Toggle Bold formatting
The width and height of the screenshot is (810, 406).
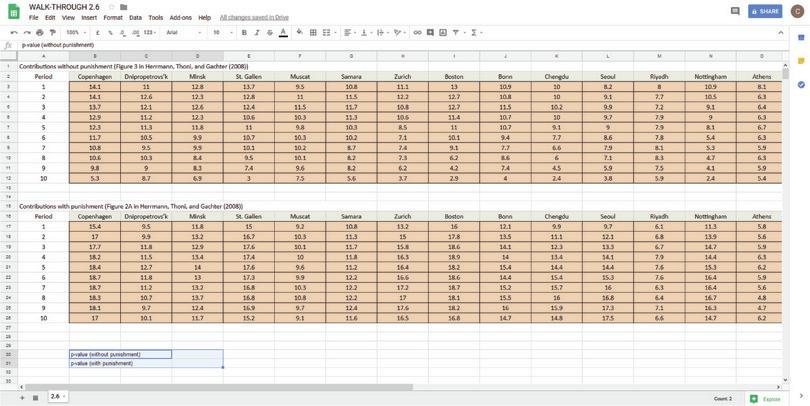pyautogui.click(x=244, y=33)
